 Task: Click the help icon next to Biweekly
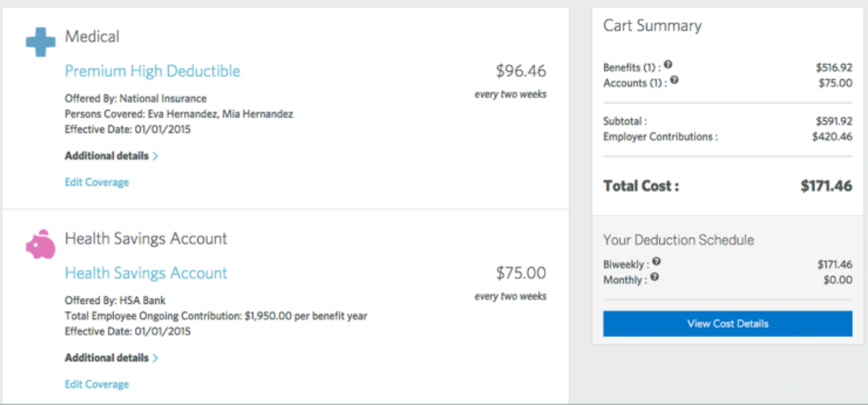[656, 262]
